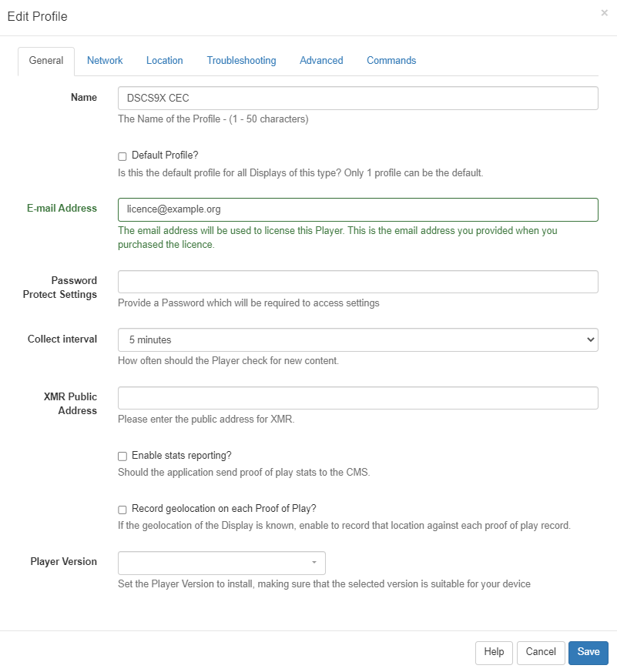
Task: Close the Edit Profile dialog
Action: coord(604,13)
